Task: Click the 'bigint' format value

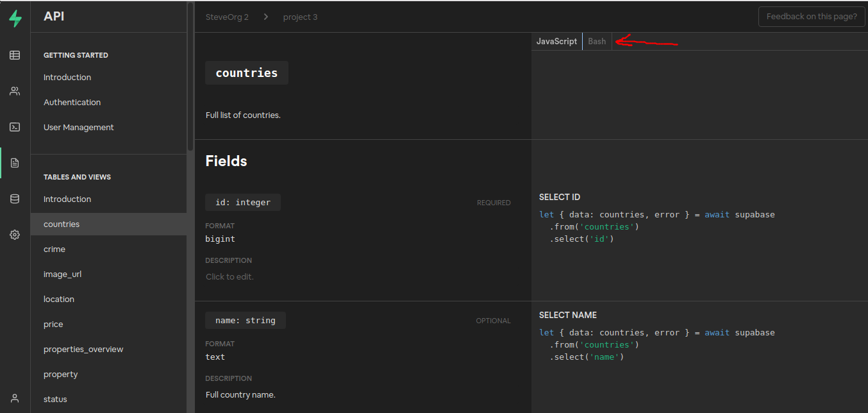Action: 220,239
